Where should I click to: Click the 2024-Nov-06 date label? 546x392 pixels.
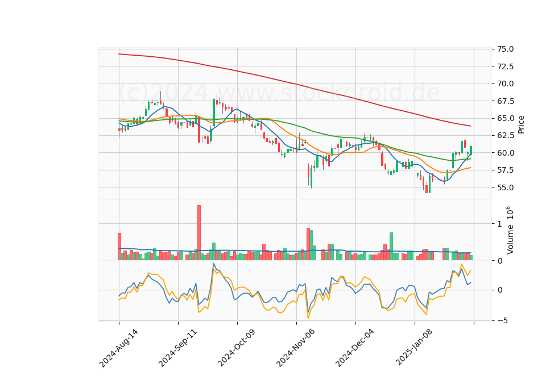[x=296, y=348]
